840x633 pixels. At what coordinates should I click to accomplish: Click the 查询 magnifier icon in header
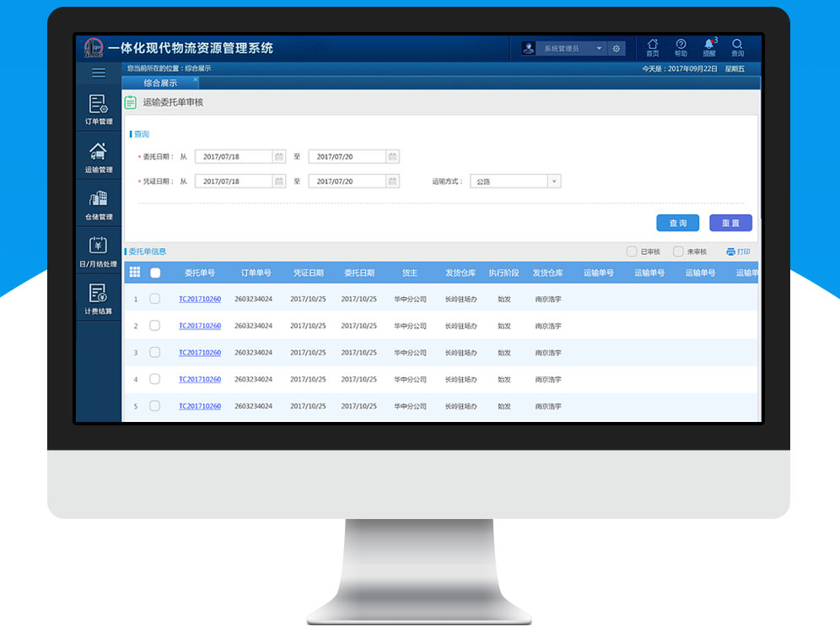coord(738,48)
